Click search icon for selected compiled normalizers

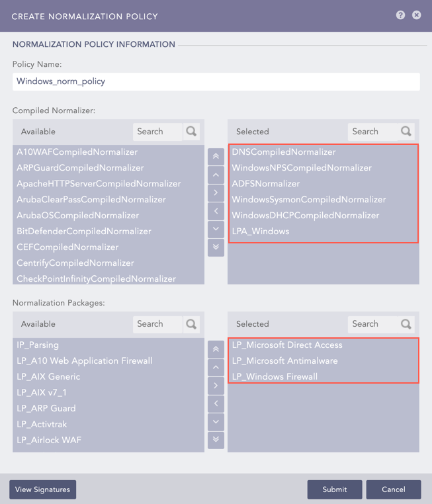pyautogui.click(x=406, y=131)
